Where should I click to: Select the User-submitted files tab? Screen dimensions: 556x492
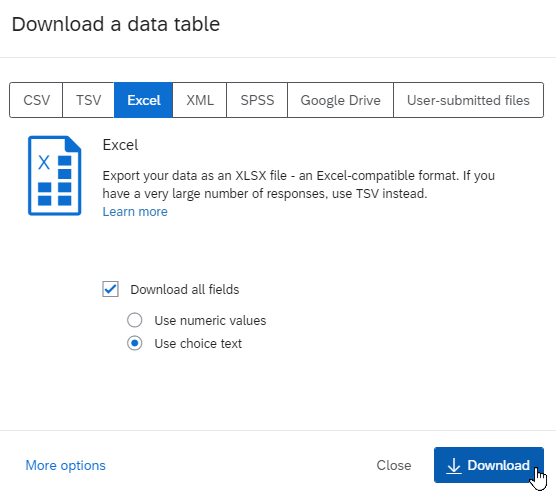(468, 100)
